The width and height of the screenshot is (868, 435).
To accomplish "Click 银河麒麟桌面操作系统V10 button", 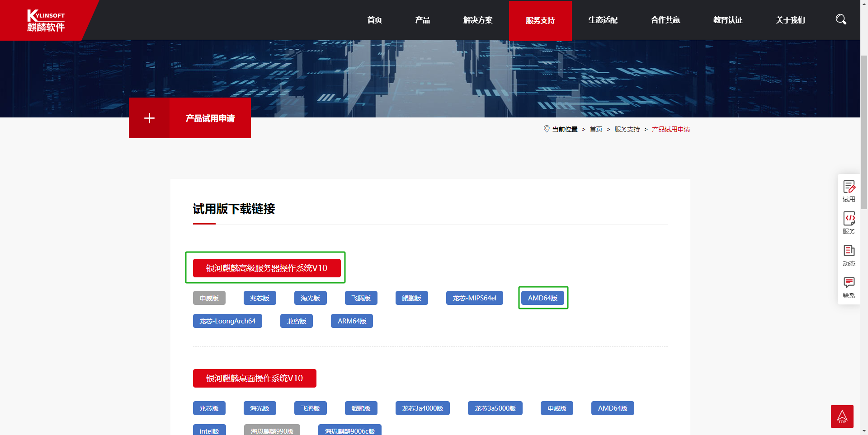I will (255, 378).
